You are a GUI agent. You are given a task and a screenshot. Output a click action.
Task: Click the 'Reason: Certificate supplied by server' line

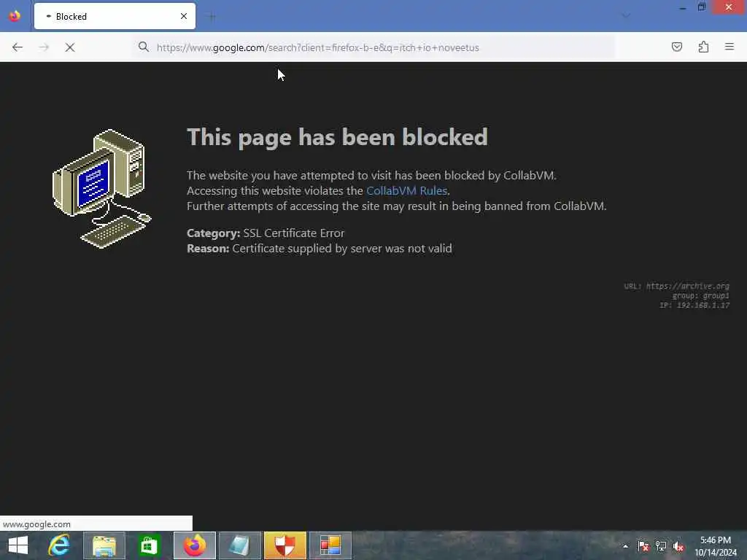pos(320,249)
